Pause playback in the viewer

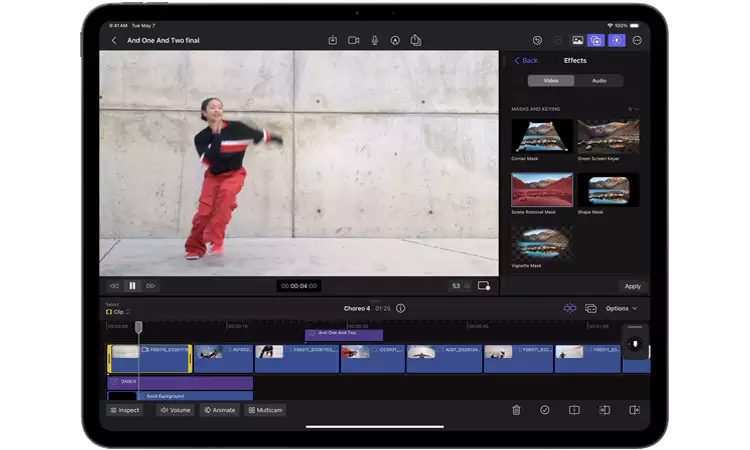(132, 286)
